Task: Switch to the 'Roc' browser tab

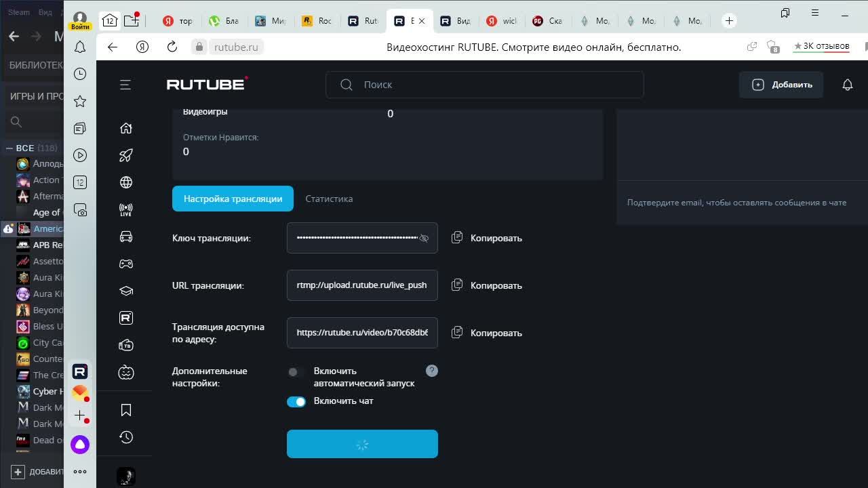Action: pyautogui.click(x=317, y=21)
